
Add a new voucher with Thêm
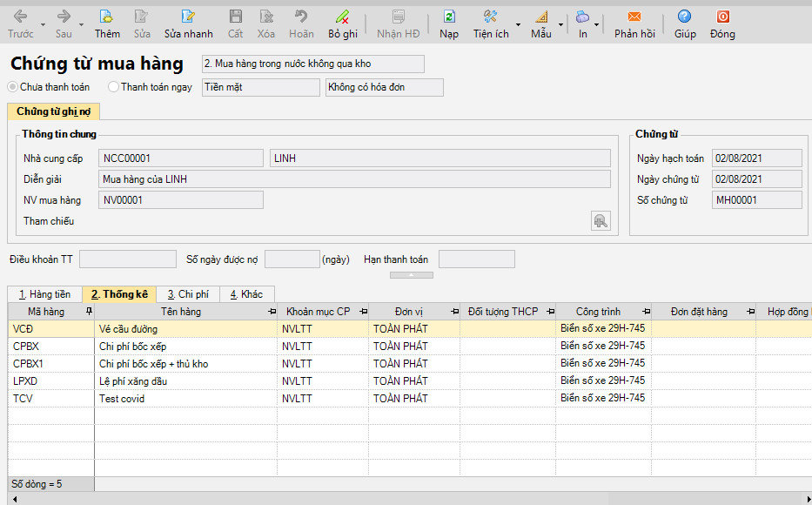tap(107, 24)
